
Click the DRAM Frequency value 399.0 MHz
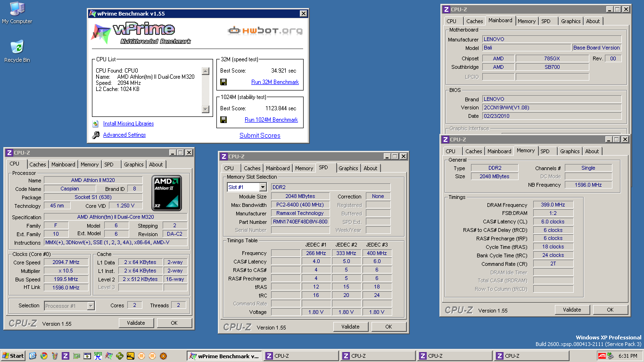553,205
